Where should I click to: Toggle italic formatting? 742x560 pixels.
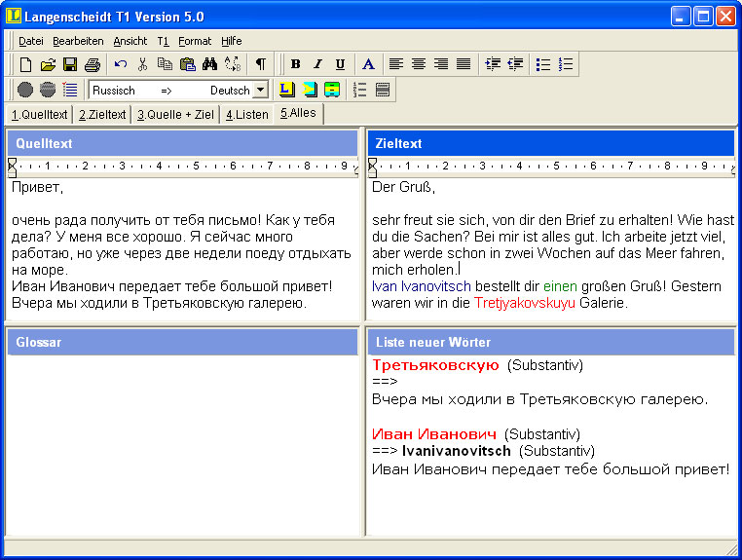318,64
